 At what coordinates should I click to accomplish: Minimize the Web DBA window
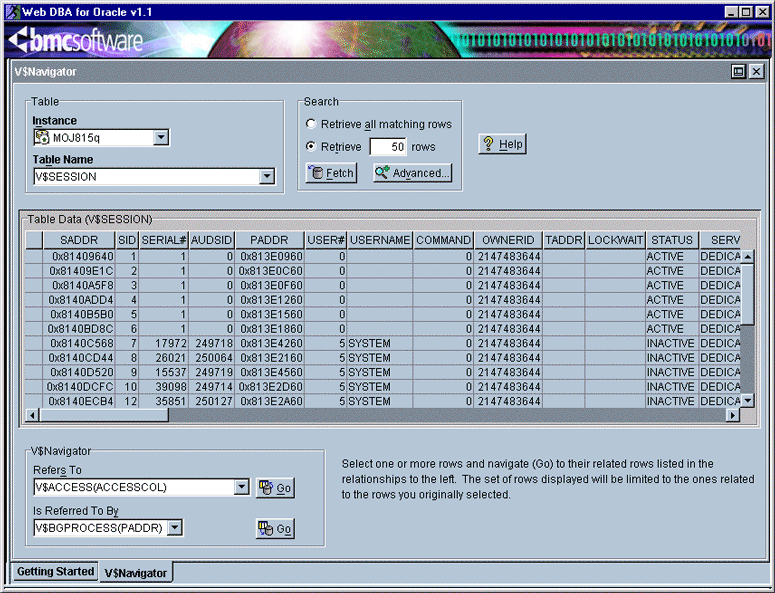click(x=732, y=12)
